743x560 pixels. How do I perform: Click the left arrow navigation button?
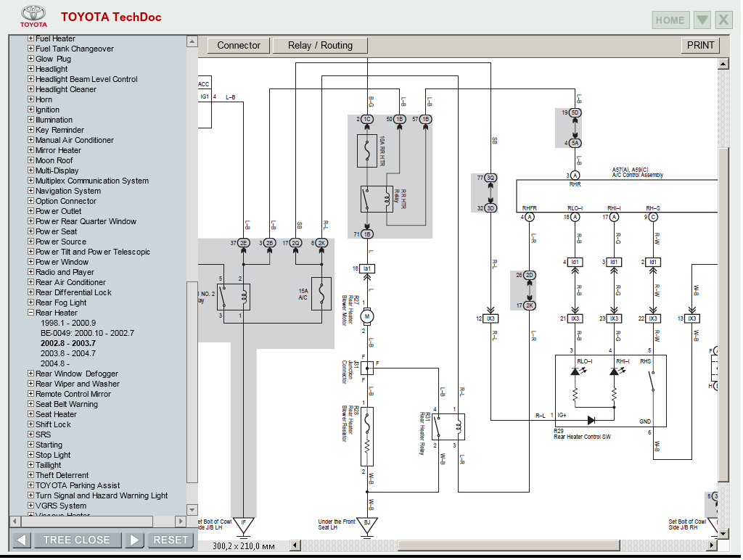pos(21,540)
